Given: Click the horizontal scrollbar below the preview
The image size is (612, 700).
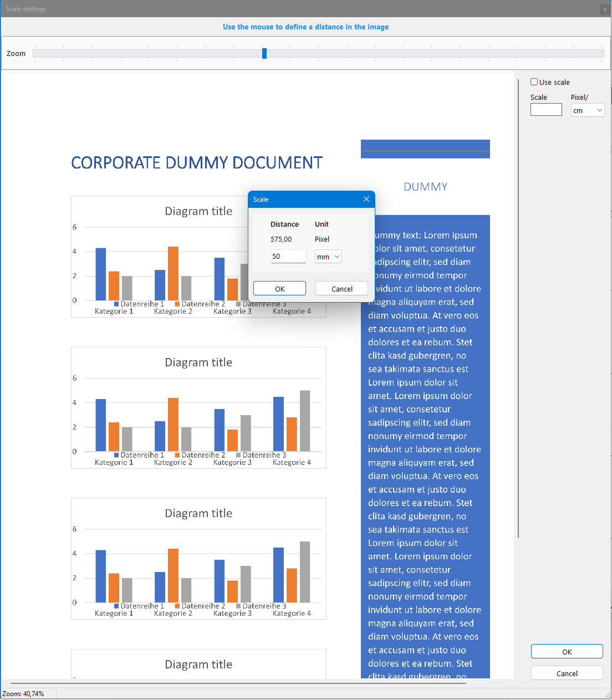Looking at the screenshot, I should tap(238, 683).
